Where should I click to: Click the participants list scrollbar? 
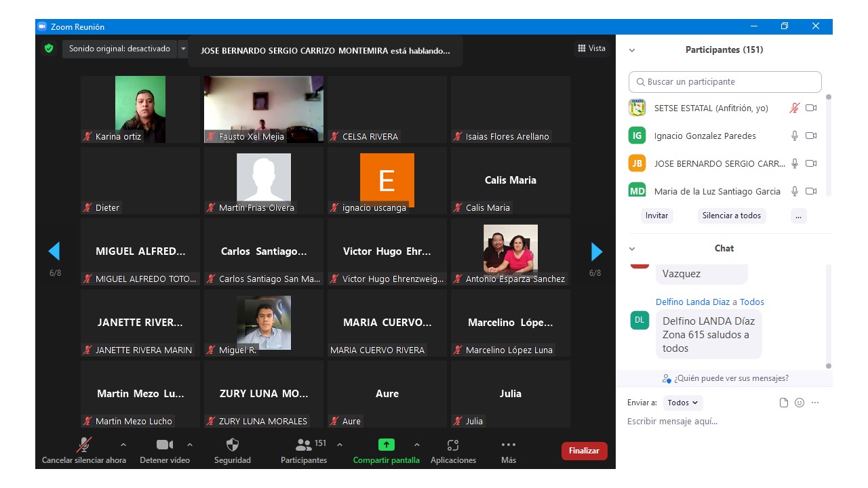pyautogui.click(x=828, y=146)
